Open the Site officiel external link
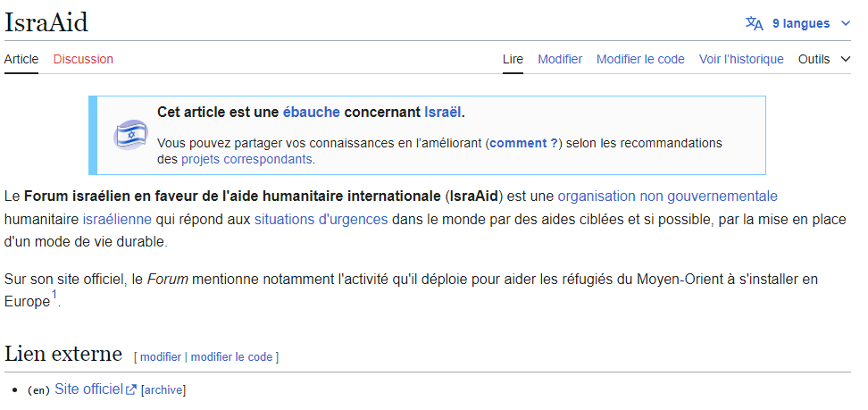This screenshot has height=410, width=868. click(88, 389)
